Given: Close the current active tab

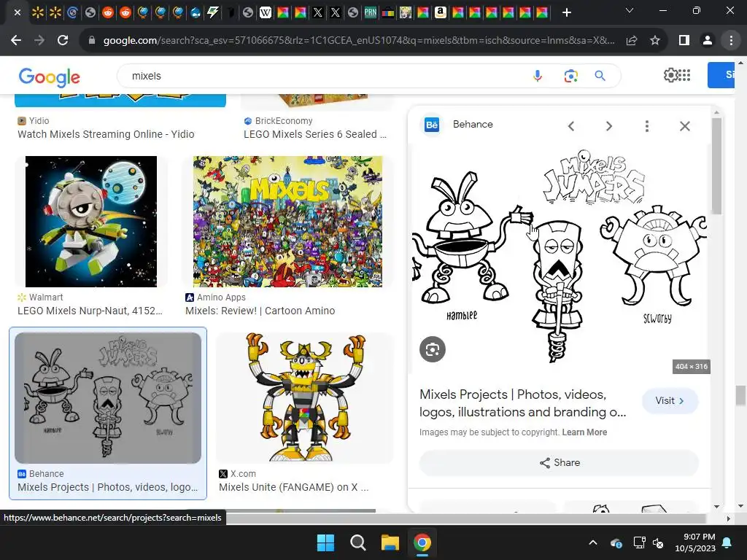Looking at the screenshot, I should 18,12.
